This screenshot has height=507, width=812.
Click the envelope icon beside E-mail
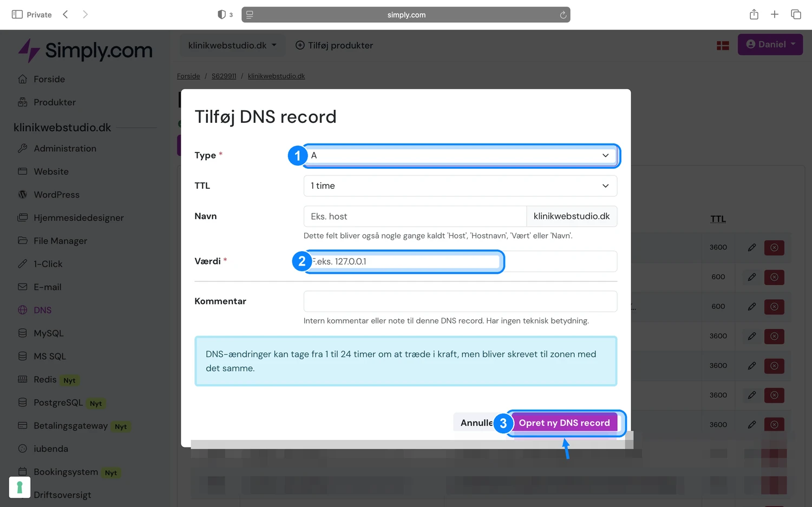[x=22, y=287]
